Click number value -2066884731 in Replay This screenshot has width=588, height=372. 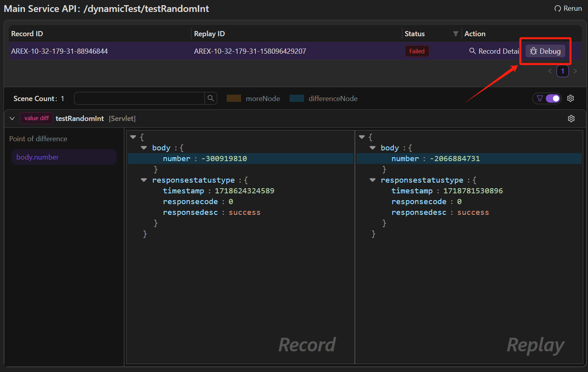455,158
